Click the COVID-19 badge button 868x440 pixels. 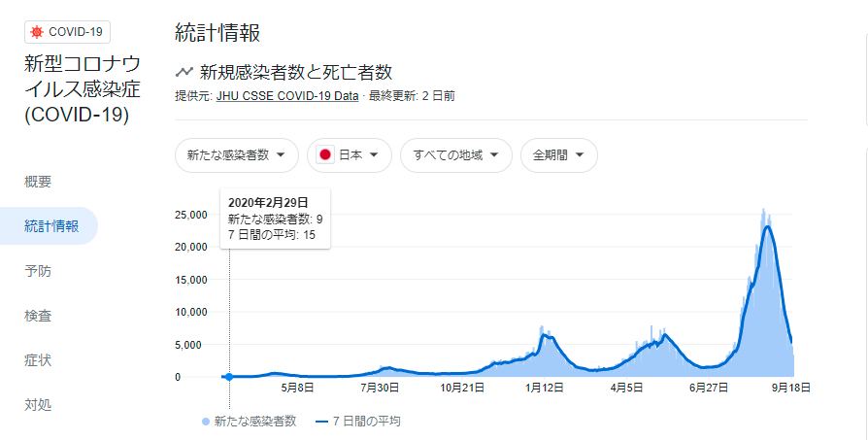coord(68,32)
